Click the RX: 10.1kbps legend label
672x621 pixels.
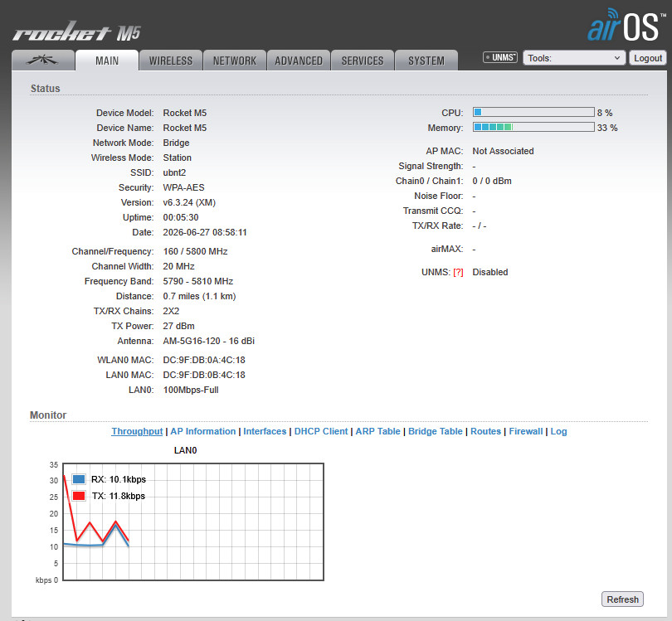tap(119, 480)
